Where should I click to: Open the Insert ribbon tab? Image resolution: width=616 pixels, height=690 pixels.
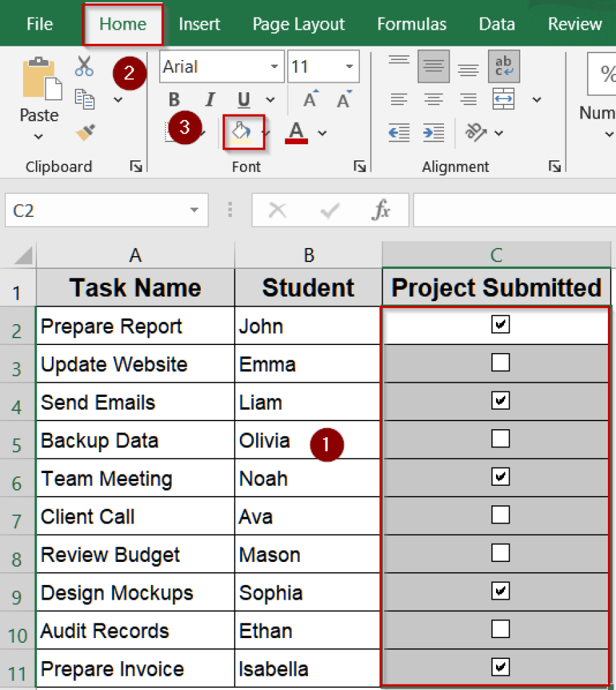coord(199,24)
